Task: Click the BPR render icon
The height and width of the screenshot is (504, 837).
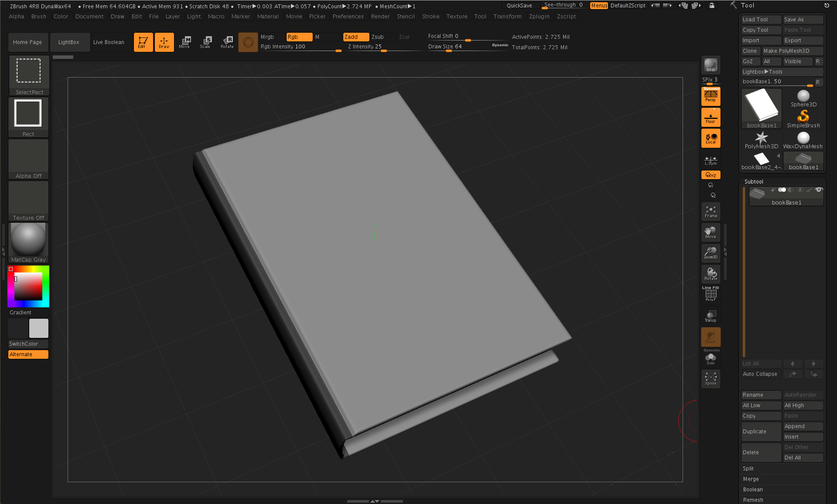Action: pos(711,65)
